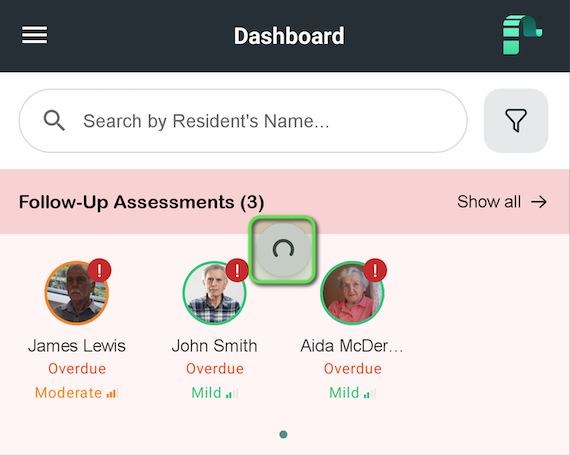The image size is (570, 455).
Task: Click Aida McDermott's Overdue status label
Action: coord(353,369)
